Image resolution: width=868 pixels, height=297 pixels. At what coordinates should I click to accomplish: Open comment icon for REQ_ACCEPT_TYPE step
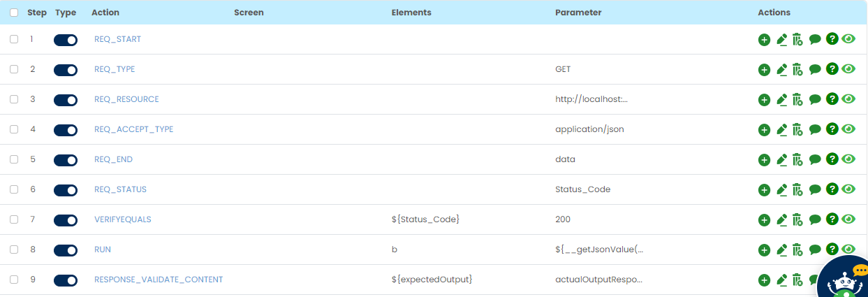(815, 129)
